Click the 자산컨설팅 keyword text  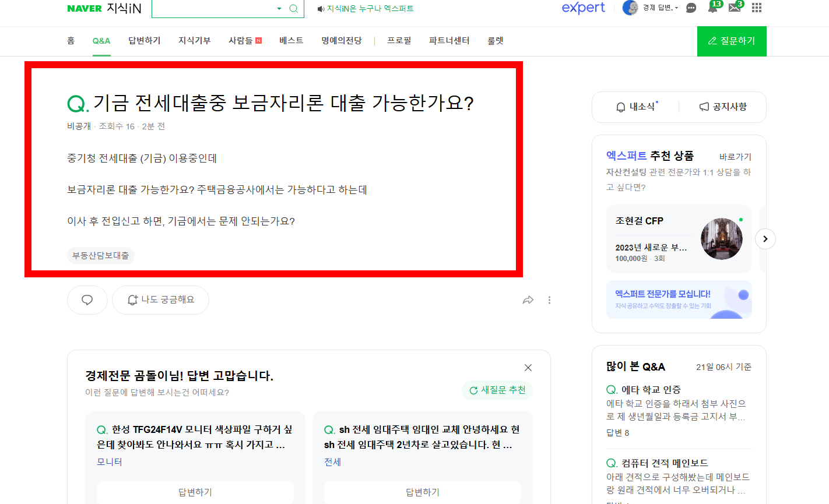click(626, 172)
